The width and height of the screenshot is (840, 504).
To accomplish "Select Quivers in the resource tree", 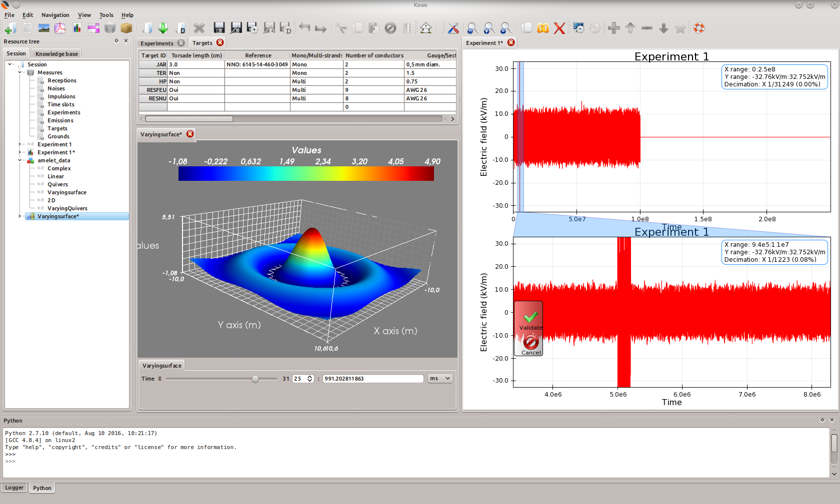I will pos(57,184).
